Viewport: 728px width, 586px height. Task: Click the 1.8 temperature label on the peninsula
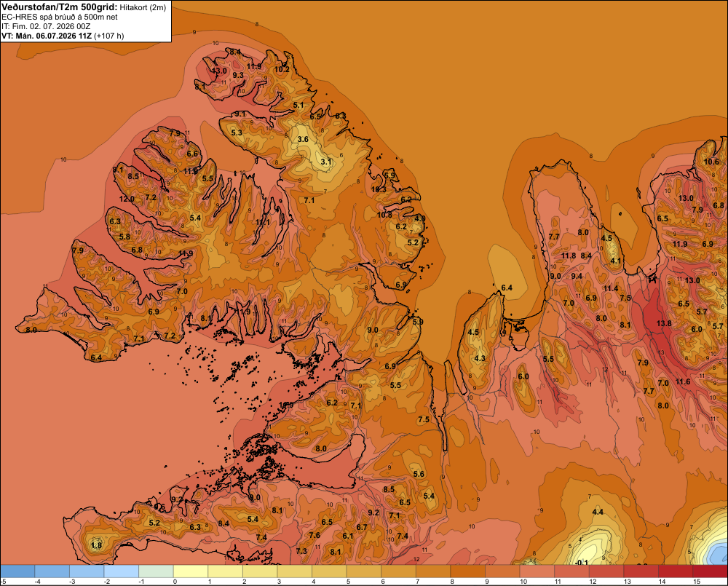click(x=96, y=545)
